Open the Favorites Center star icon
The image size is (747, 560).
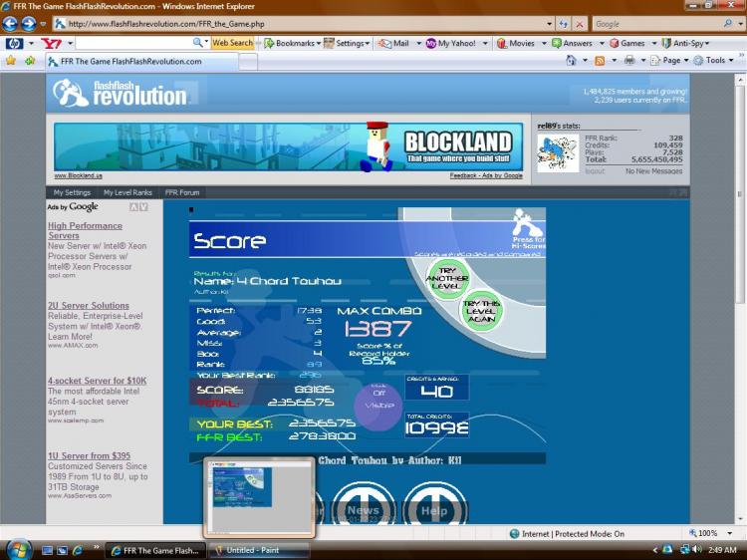click(x=11, y=61)
